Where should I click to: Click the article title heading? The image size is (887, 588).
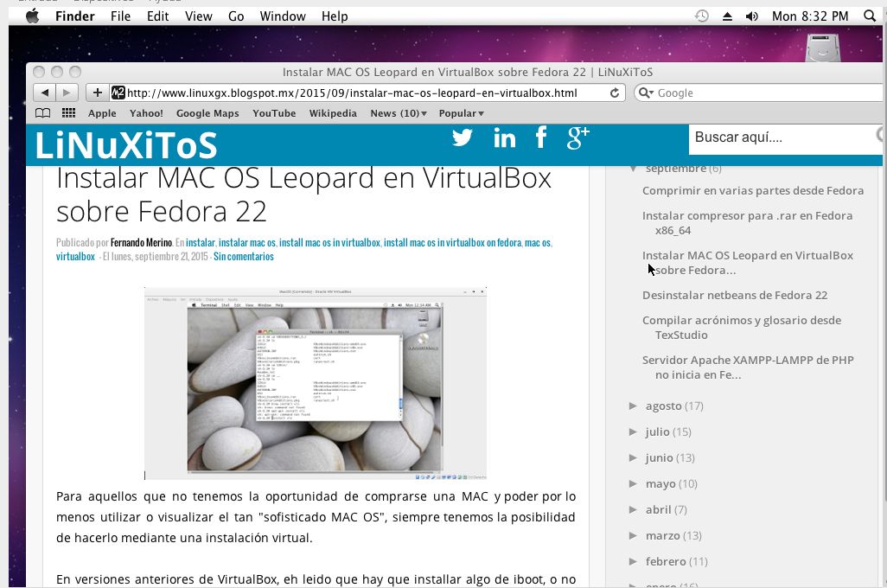(x=303, y=195)
